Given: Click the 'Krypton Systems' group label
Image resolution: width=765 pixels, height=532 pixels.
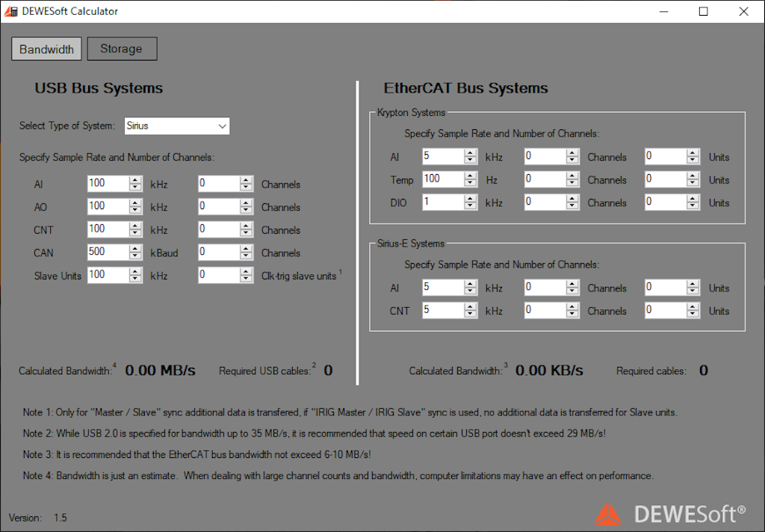Looking at the screenshot, I should point(412,113).
